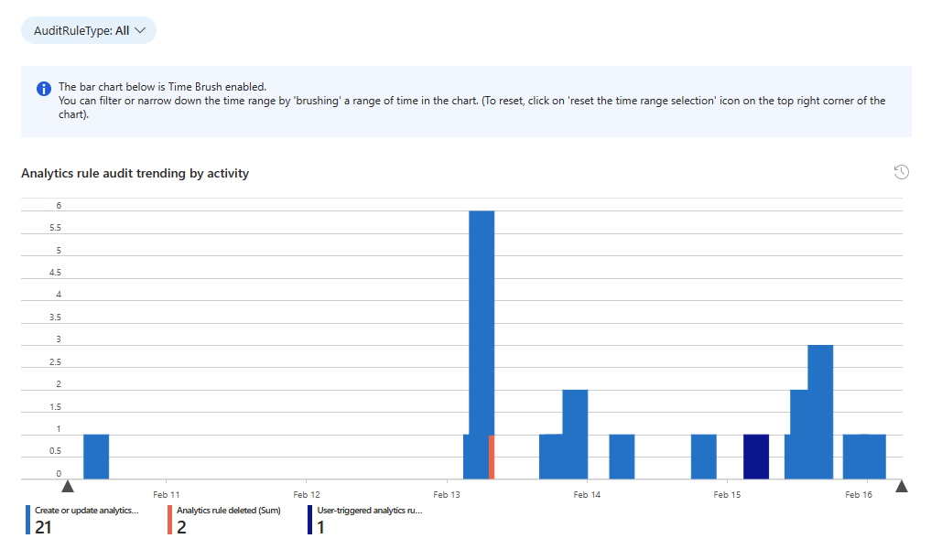The height and width of the screenshot is (560, 931).
Task: Click the dark blue swatch for 'User-triggered analytics'
Action: [310, 517]
